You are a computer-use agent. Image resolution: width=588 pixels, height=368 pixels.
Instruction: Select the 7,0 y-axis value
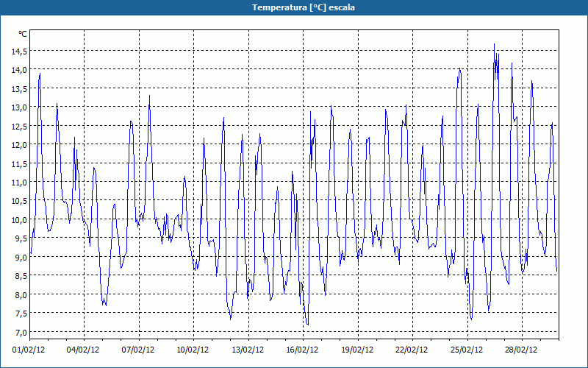[x=21, y=332]
